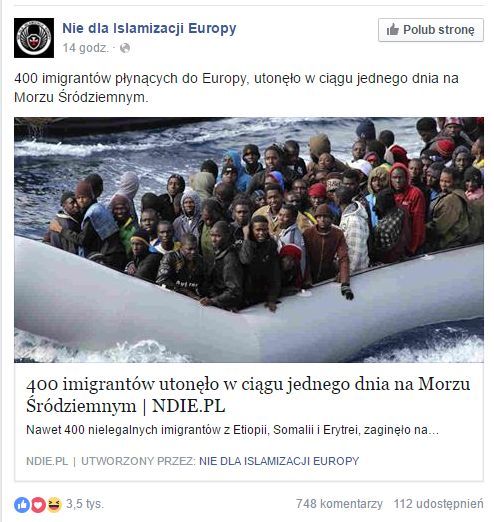Image resolution: width=494 pixels, height=522 pixels.
Task: Open the Nie dla Islamizacji Europy page name
Action: [149, 28]
